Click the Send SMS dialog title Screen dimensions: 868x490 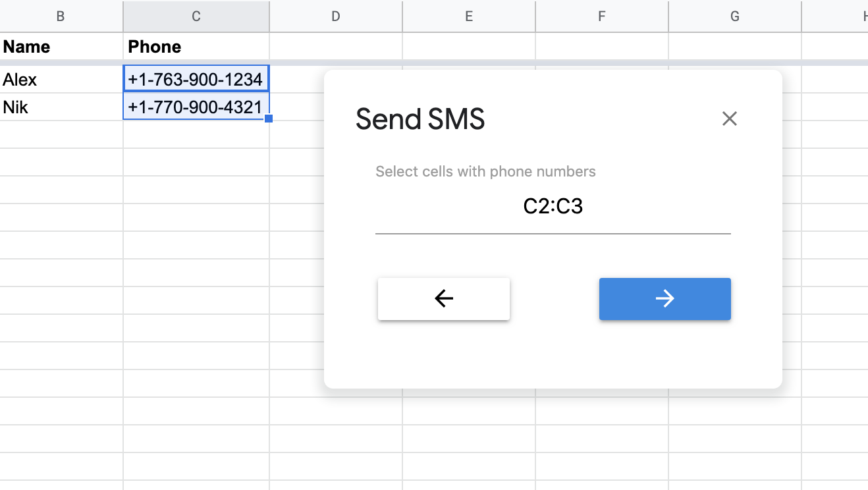click(420, 119)
